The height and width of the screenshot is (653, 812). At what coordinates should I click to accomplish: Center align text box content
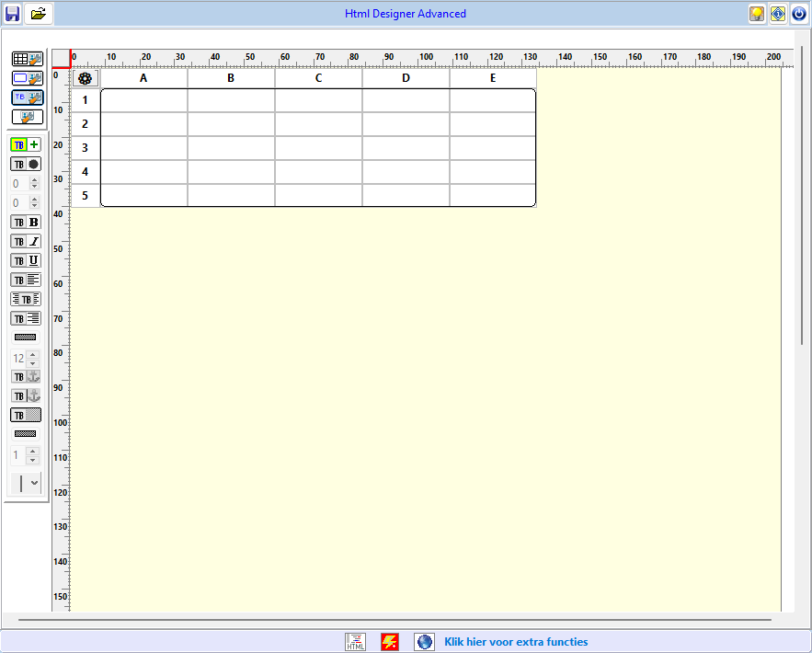coord(26,299)
